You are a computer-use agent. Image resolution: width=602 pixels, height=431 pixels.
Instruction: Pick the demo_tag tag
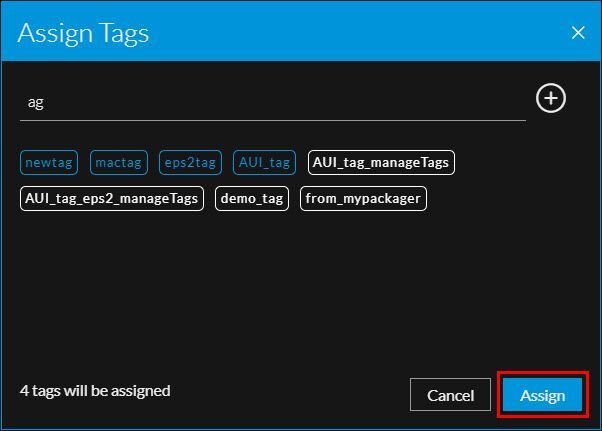tap(251, 198)
